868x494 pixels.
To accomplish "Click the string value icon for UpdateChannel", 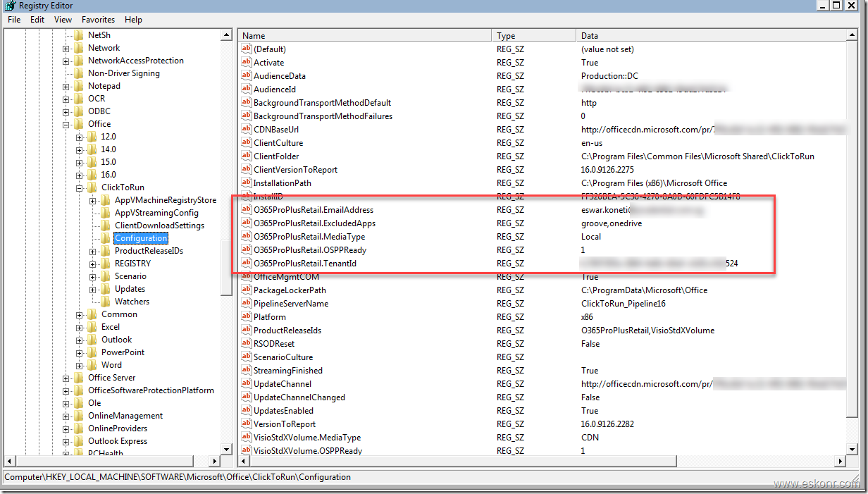I will [x=247, y=384].
